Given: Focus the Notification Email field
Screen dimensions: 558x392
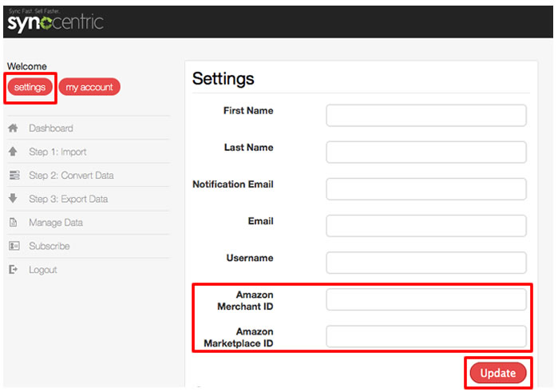Looking at the screenshot, I should click(426, 189).
